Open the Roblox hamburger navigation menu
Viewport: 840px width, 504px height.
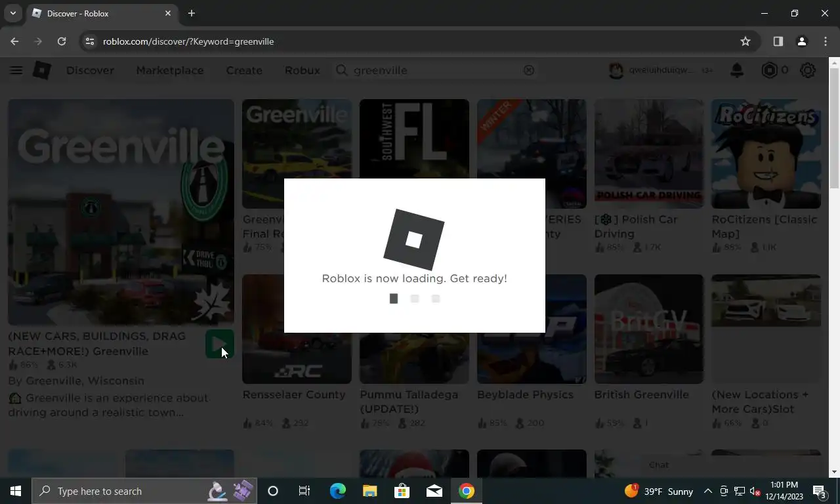16,70
